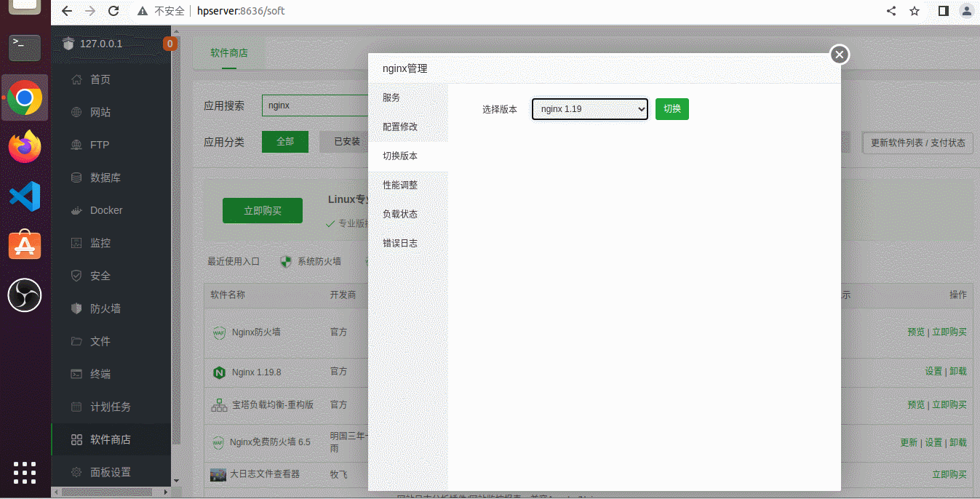Click the Nginx防火墙 software name
This screenshot has width=980, height=499.
point(256,332)
